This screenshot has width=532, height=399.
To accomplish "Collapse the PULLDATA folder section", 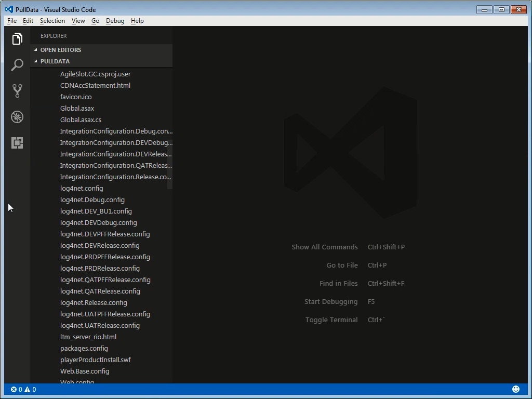I will click(101, 61).
